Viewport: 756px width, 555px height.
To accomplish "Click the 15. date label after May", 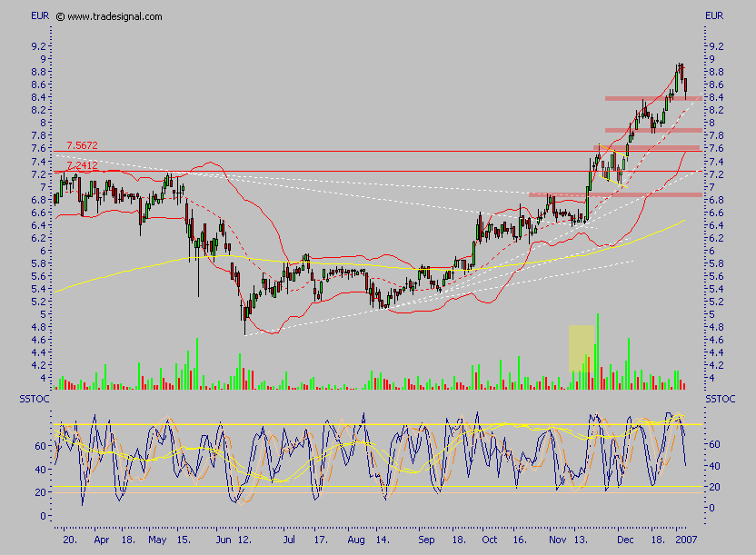I will click(184, 540).
